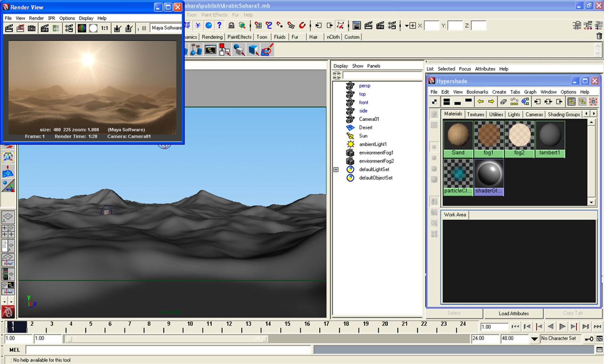This screenshot has width=604, height=364.
Task: Click play forwards on the timeline
Action: pyautogui.click(x=562, y=327)
